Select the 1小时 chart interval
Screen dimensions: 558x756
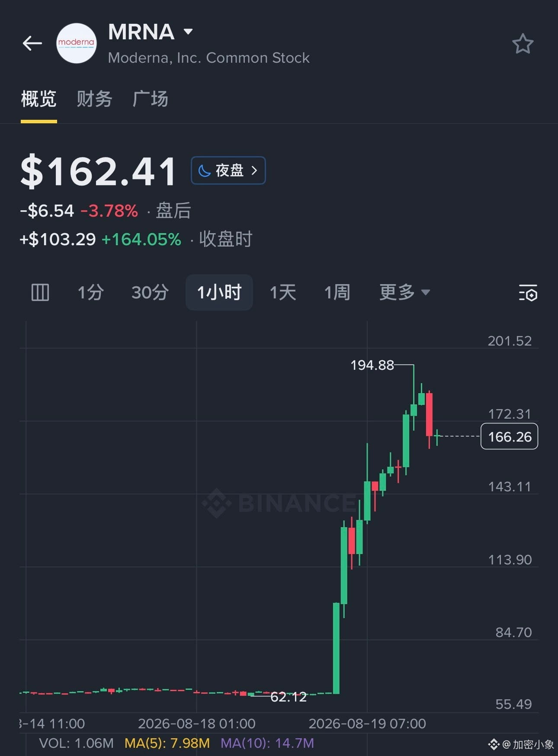coord(219,292)
